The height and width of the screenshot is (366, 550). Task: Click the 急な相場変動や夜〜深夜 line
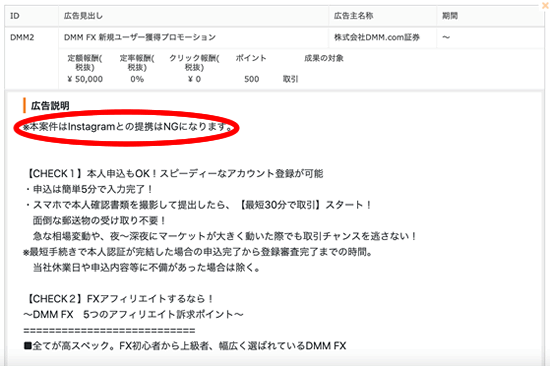224,236
